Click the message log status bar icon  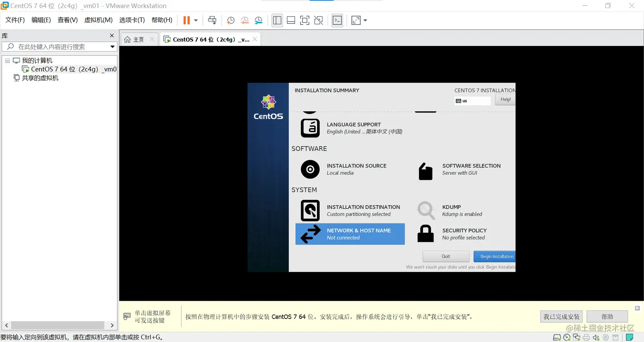point(615,337)
